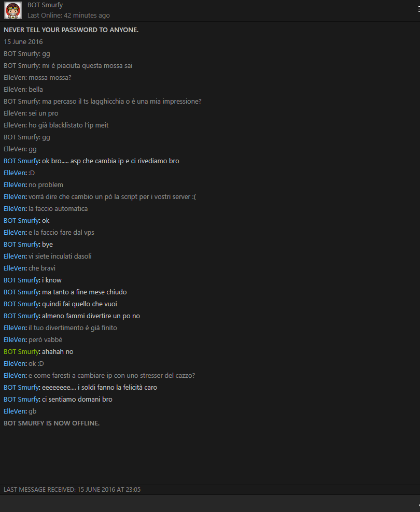
Task: Click the "Last message received" status line
Action: (x=72, y=490)
